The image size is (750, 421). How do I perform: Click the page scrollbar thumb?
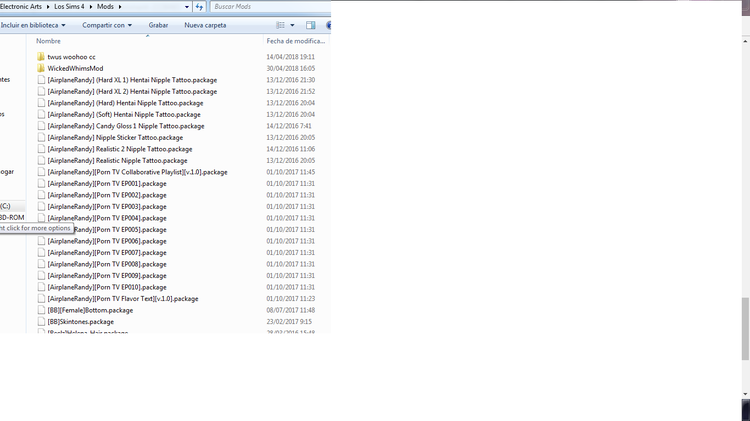coord(746,329)
